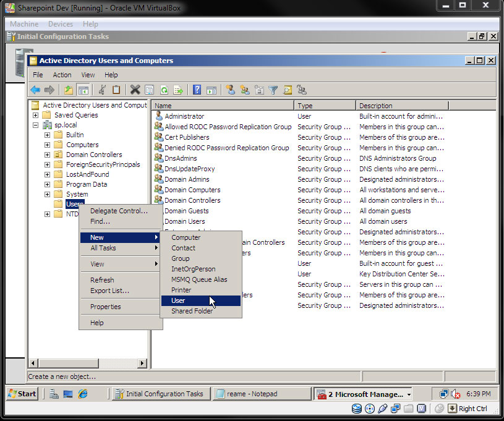Screen dimensions: 504x421
Task: Expand the Domain Controllers folder
Action: pos(47,155)
